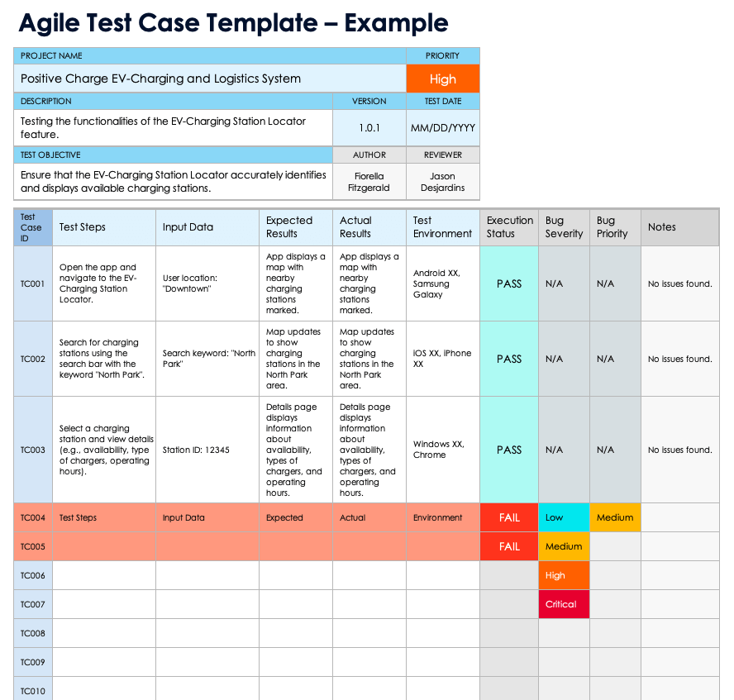
Task: Click the Station ID: 12345 input data cell
Action: (207, 450)
